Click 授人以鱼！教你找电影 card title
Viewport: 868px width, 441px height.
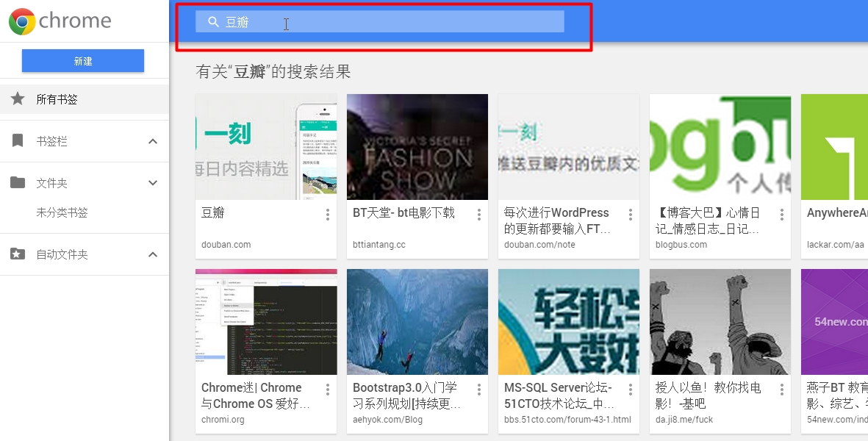tap(708, 395)
